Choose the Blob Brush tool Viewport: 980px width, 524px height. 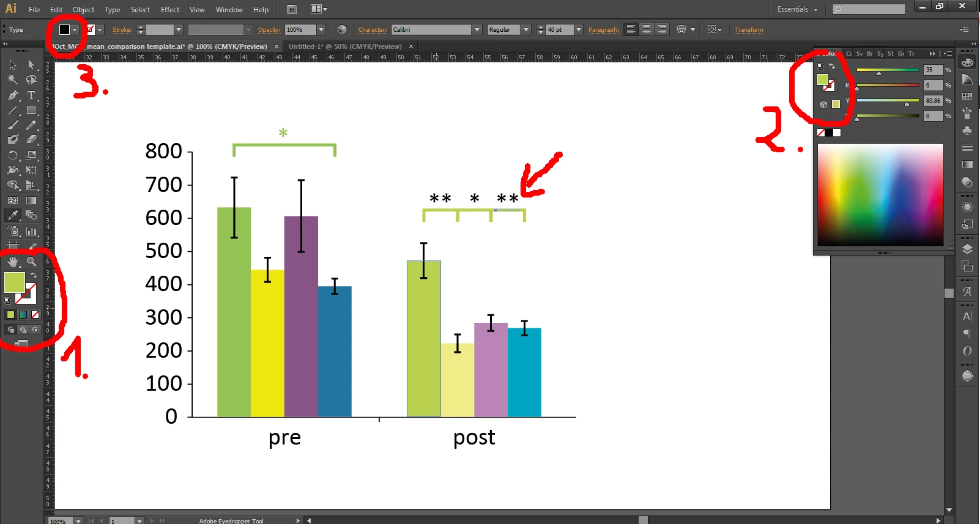point(13,140)
